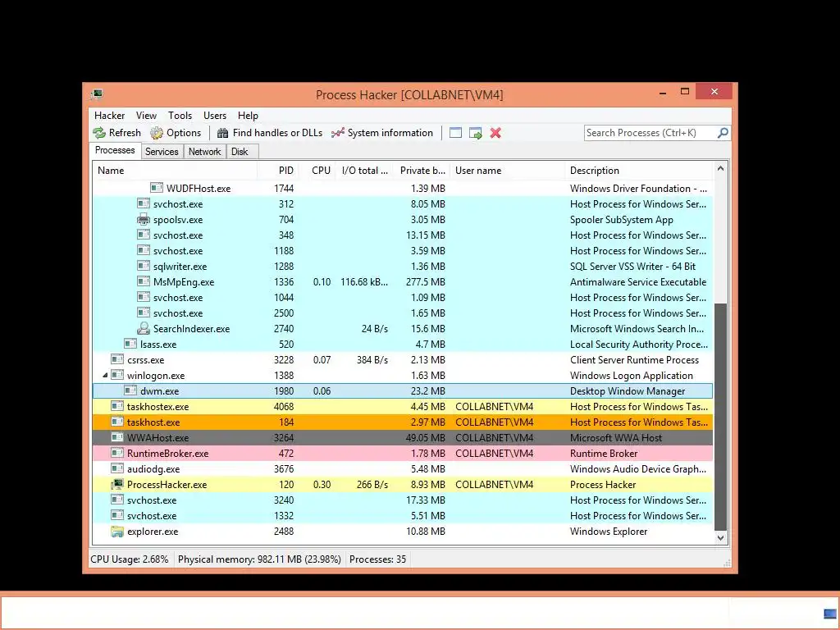Image resolution: width=840 pixels, height=630 pixels.
Task: Click the WUDFHost.exe process icon
Action: coord(157,188)
